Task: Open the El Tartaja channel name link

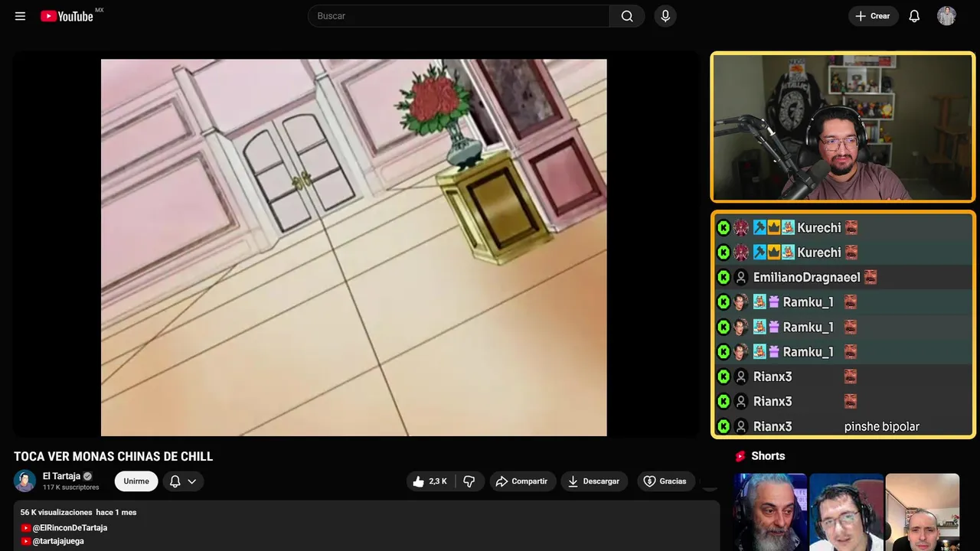Action: [61, 476]
